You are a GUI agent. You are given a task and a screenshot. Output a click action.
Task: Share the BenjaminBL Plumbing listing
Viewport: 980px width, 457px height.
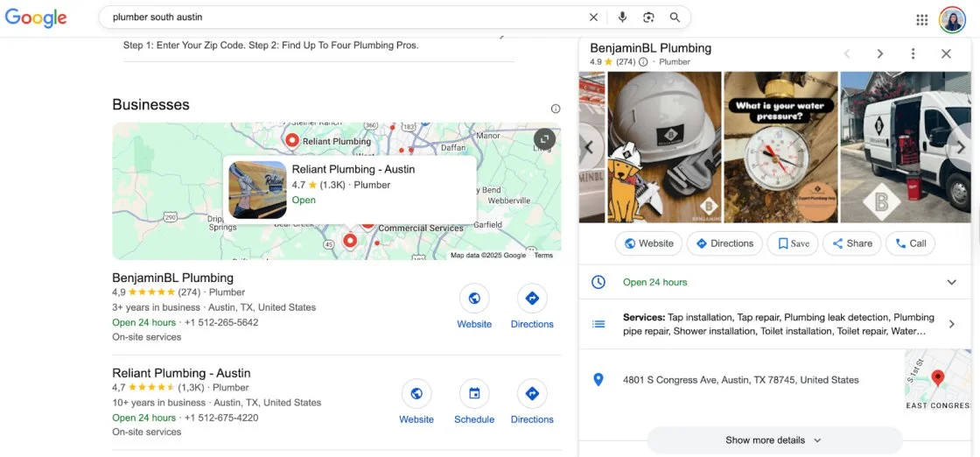point(852,243)
